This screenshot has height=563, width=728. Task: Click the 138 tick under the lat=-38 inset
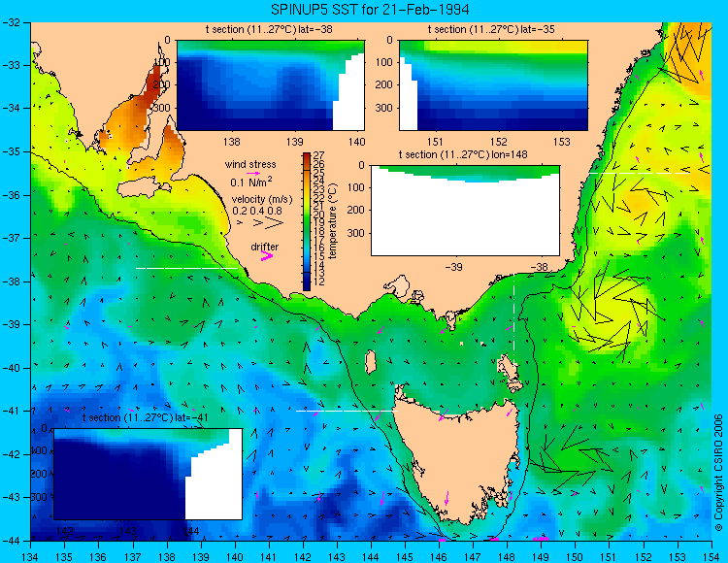pyautogui.click(x=232, y=142)
